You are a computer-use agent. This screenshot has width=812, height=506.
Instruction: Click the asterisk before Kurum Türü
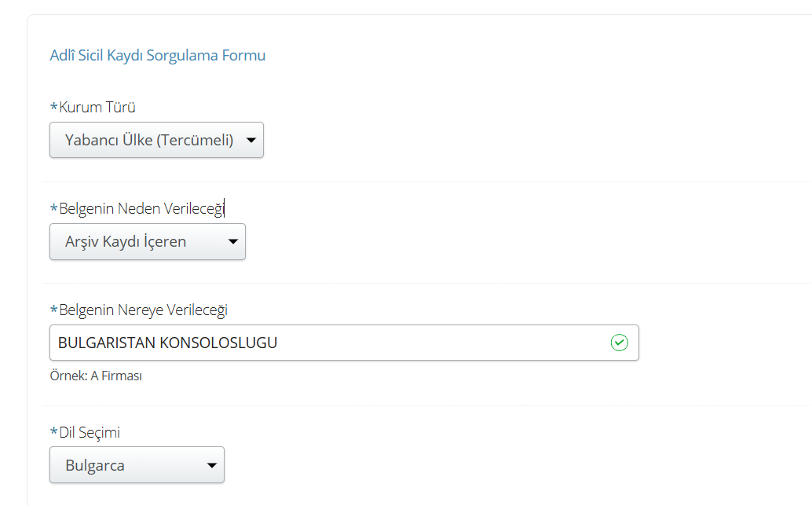(x=53, y=107)
